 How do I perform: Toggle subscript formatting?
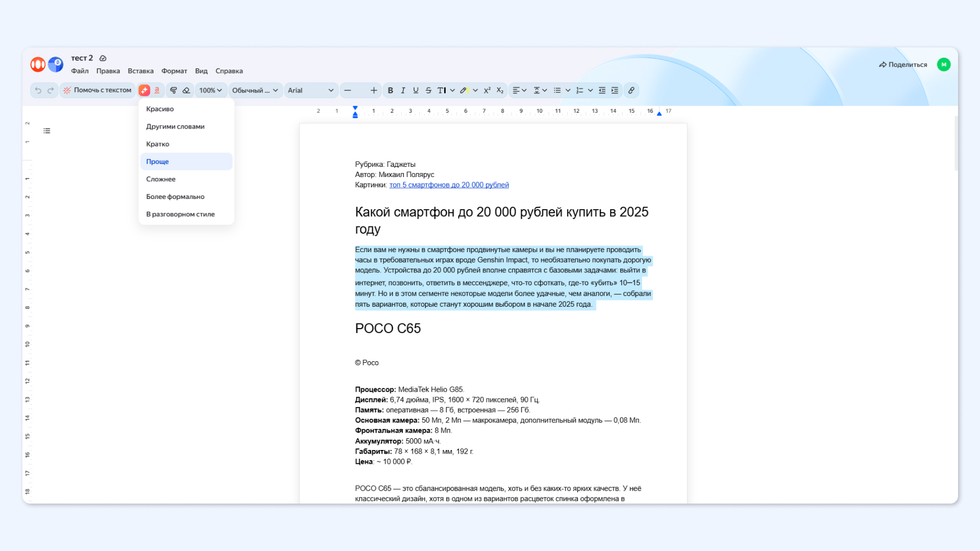pyautogui.click(x=500, y=90)
